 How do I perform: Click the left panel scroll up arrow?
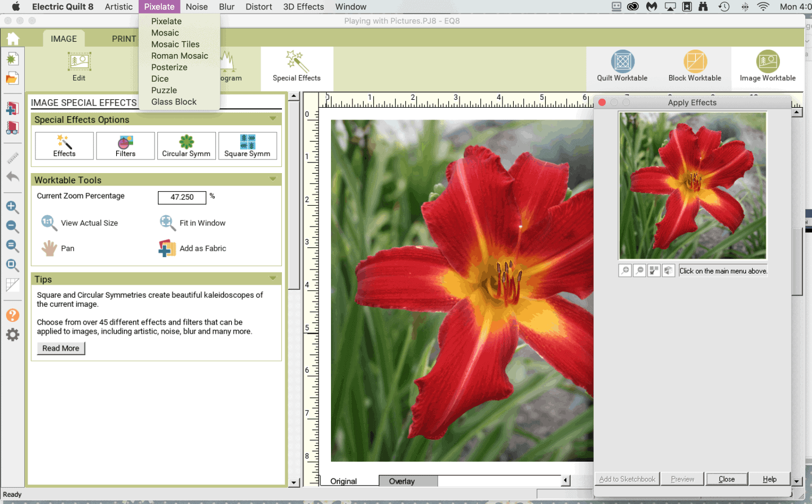pos(294,96)
